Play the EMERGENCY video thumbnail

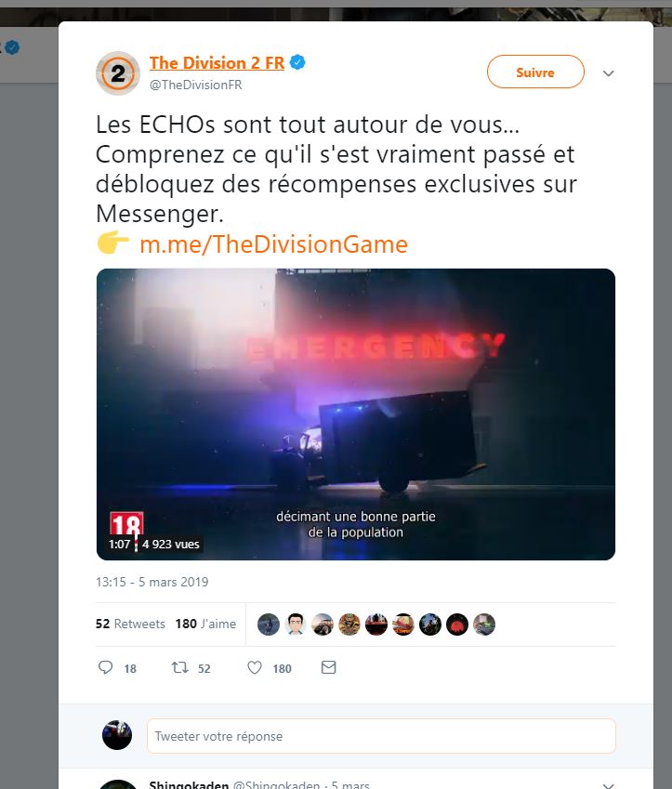[x=356, y=414]
